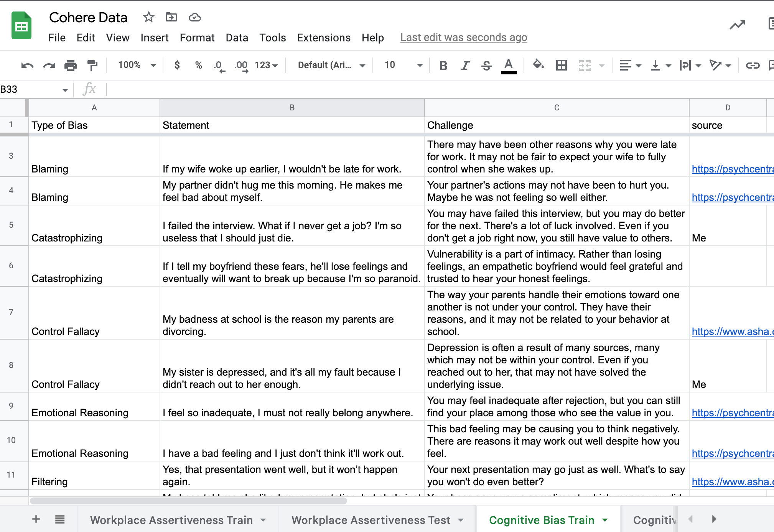This screenshot has width=774, height=532.
Task: Toggle strikethrough formatting
Action: (486, 66)
